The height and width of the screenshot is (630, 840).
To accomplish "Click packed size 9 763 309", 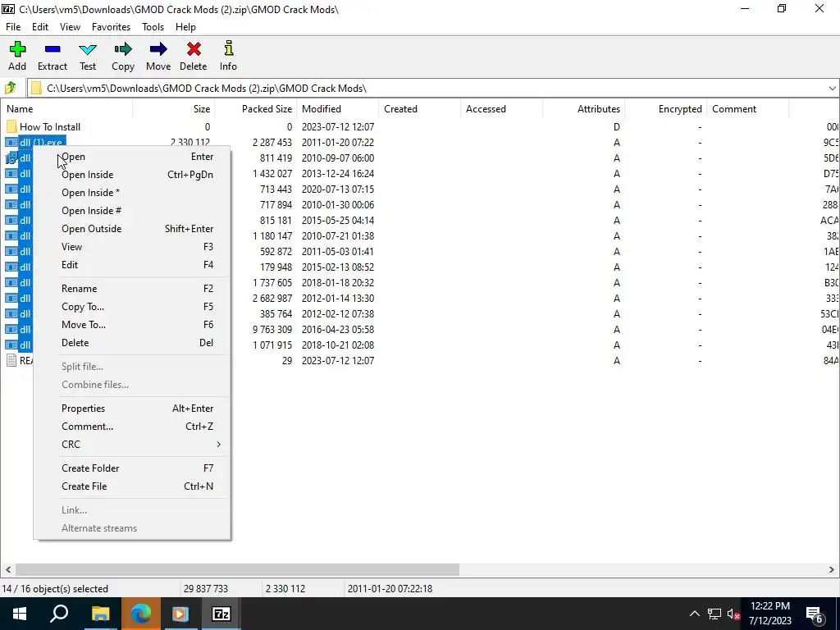I will tap(272, 330).
